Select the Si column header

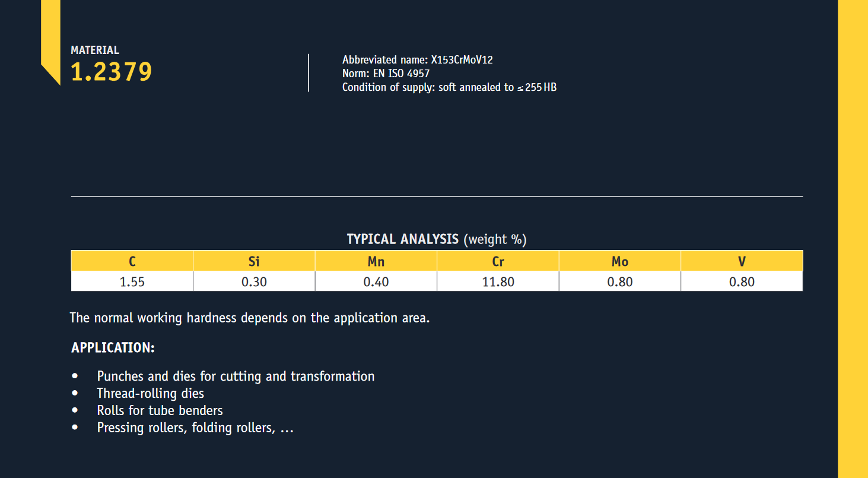click(254, 261)
